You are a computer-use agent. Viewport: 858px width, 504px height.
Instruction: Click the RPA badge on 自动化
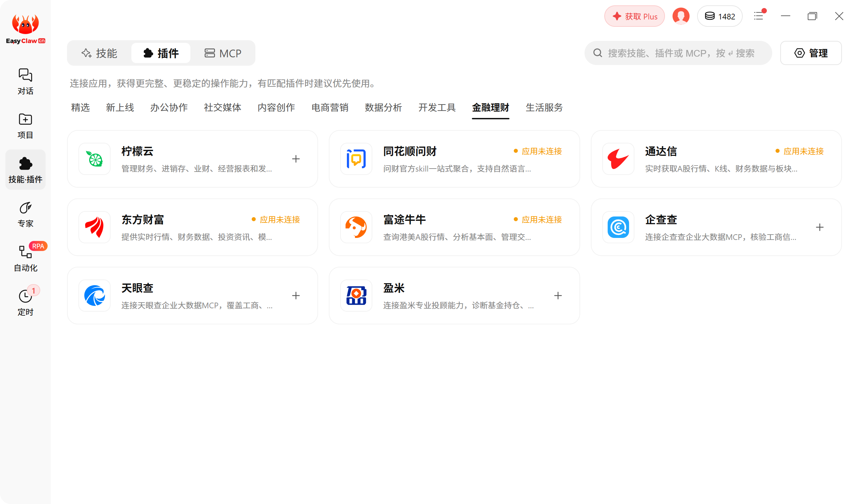pos(38,246)
